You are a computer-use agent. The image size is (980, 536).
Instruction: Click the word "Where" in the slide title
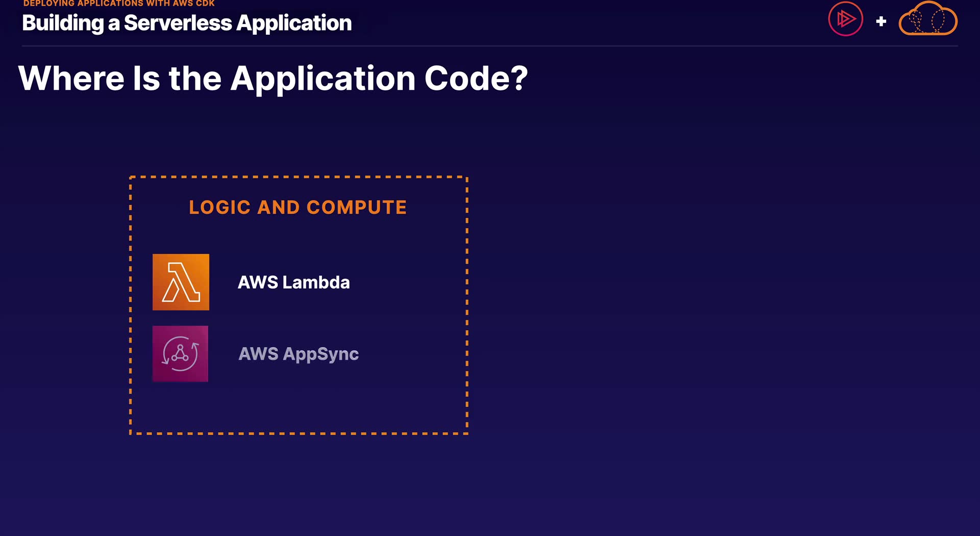(71, 79)
